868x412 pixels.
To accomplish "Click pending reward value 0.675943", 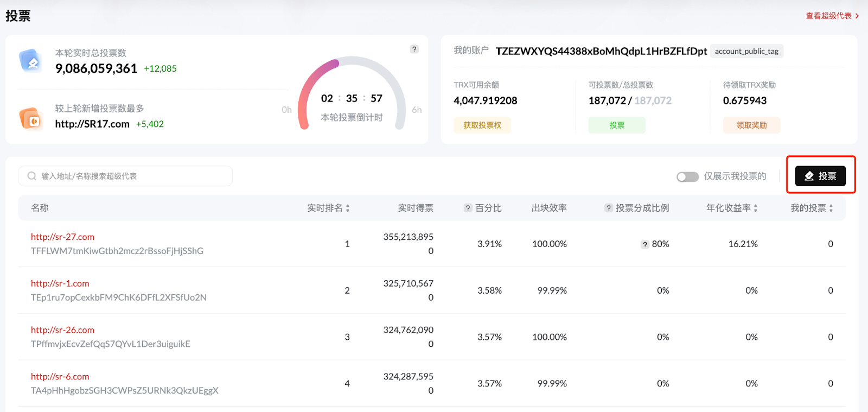I will tap(745, 100).
